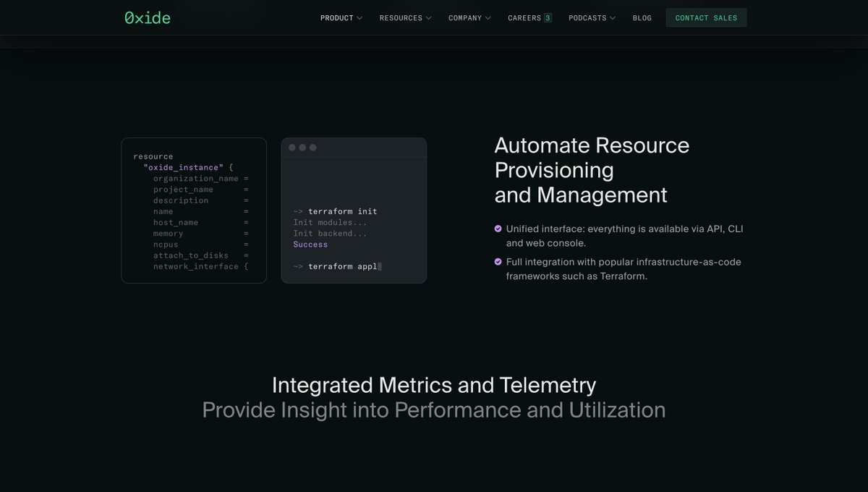
Task: Select the 'Full integration with popular infrastructure-as-code' text
Action: point(624,269)
